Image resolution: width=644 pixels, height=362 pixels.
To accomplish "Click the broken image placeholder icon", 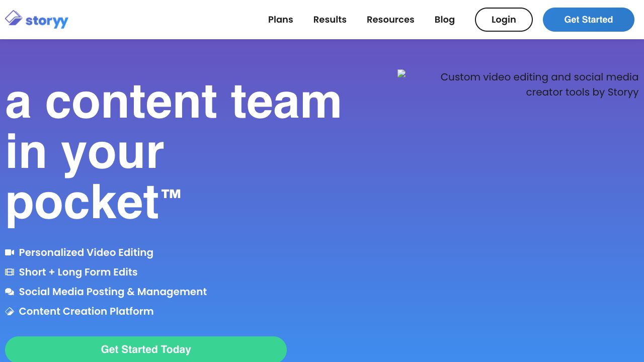I will click(x=401, y=73).
